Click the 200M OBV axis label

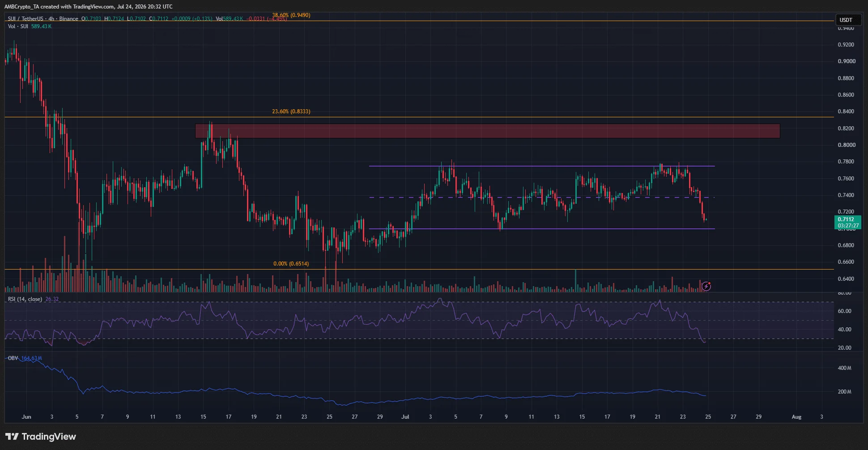click(x=845, y=392)
